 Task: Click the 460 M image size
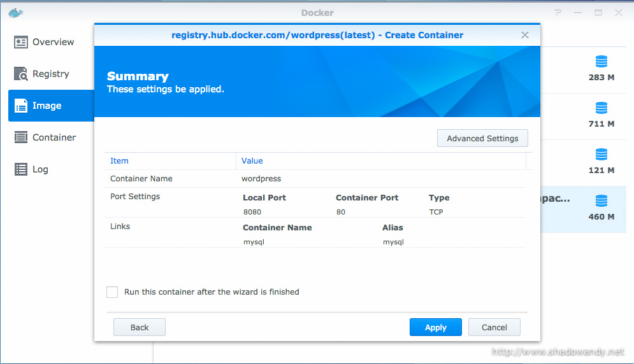[x=602, y=216]
